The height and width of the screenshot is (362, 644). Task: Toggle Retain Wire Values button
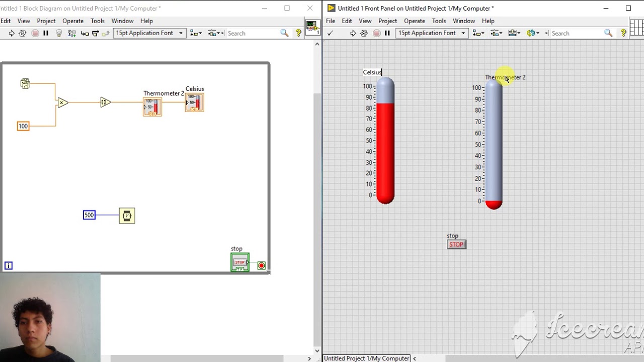click(71, 33)
